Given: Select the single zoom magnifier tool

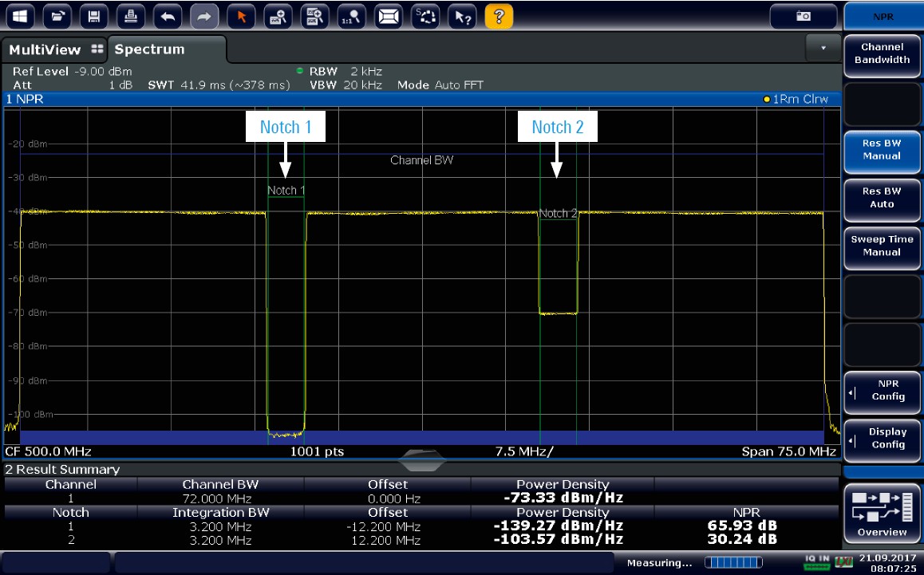Looking at the screenshot, I should (278, 16).
